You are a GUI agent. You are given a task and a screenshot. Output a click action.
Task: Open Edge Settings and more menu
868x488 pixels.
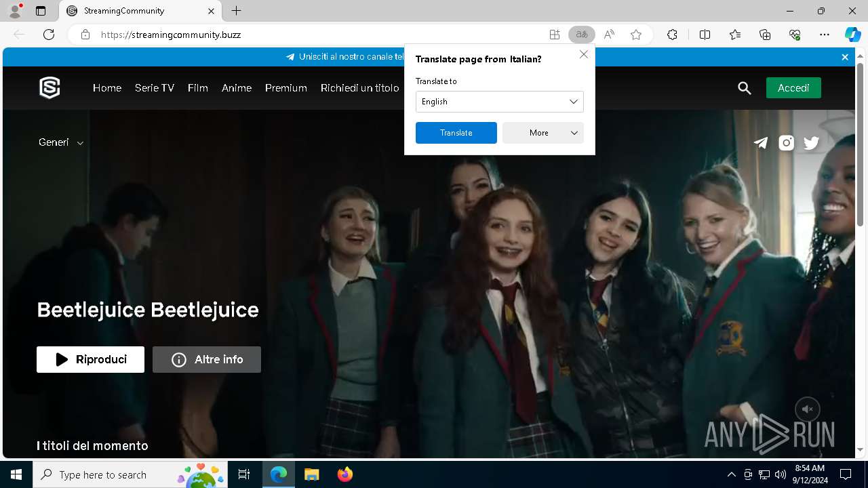[825, 35]
